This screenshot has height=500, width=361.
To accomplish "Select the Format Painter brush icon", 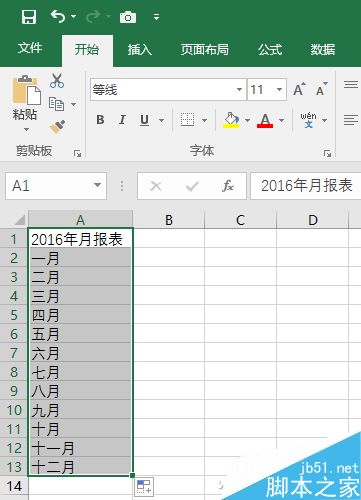I will [x=57, y=127].
